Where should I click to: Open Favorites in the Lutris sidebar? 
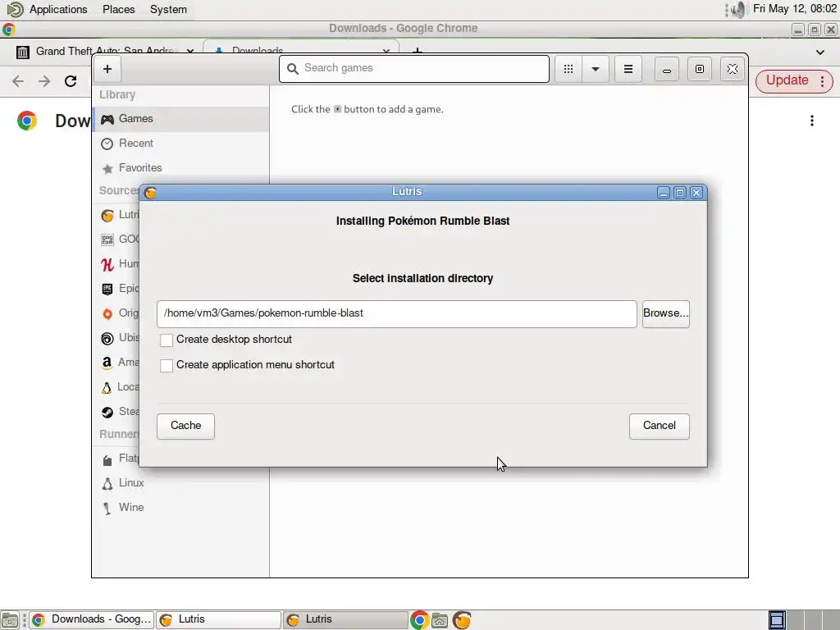click(x=181, y=168)
